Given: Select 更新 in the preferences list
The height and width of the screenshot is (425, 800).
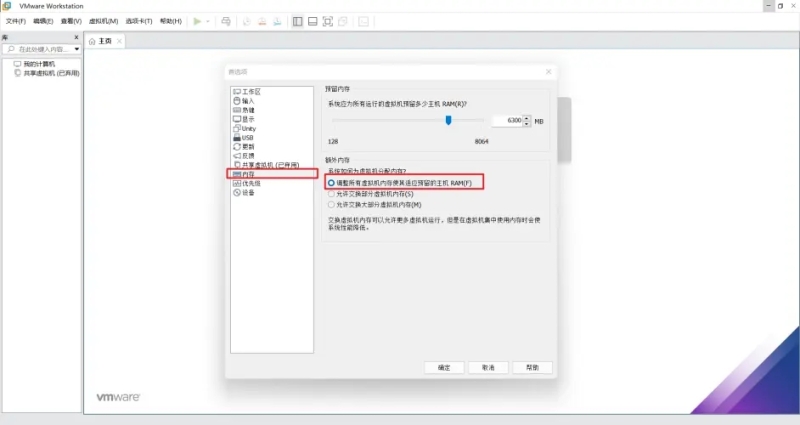Looking at the screenshot, I should coord(244,147).
